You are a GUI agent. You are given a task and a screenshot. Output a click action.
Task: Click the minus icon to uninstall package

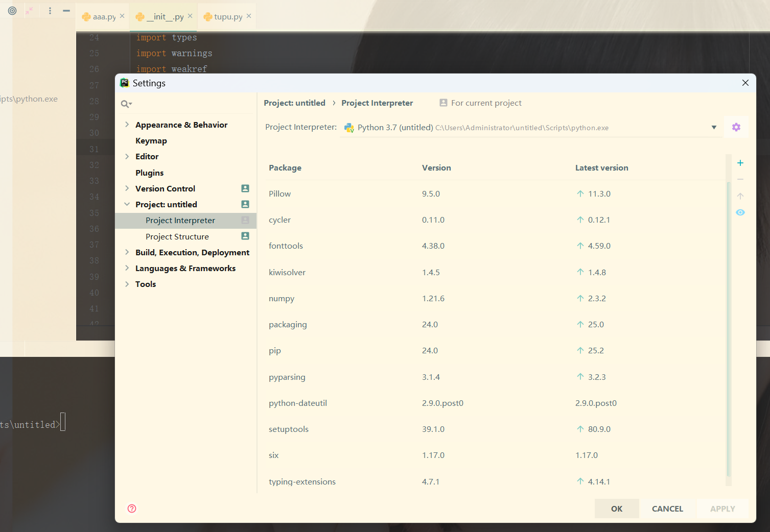740,180
